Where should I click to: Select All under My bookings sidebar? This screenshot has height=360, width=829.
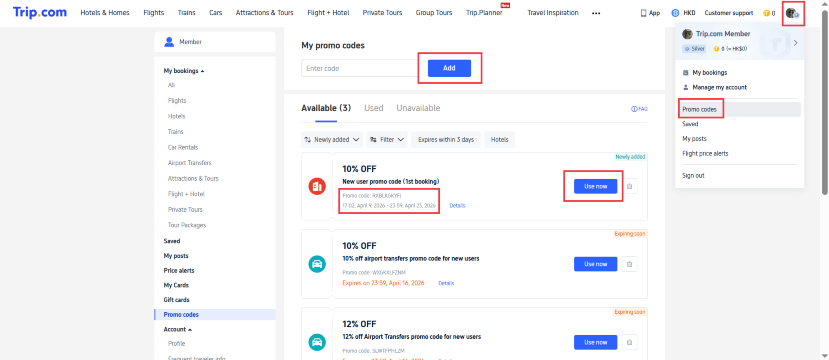click(x=171, y=85)
